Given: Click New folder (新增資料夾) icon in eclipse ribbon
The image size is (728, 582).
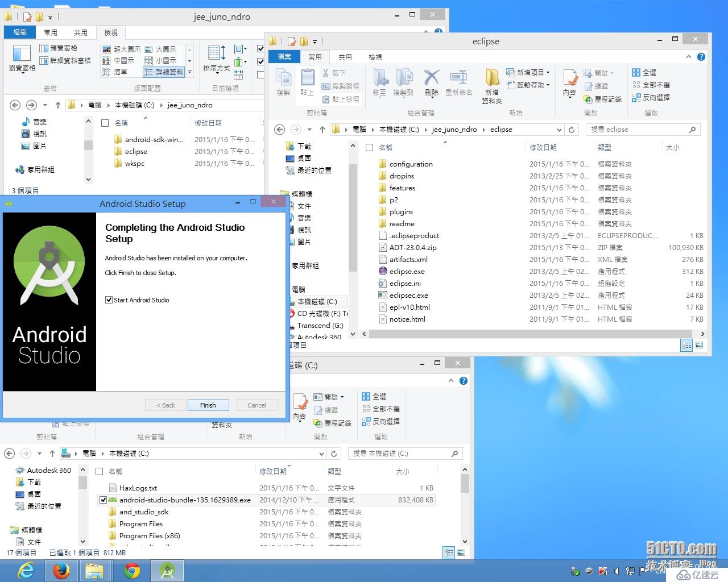Looking at the screenshot, I should click(492, 86).
